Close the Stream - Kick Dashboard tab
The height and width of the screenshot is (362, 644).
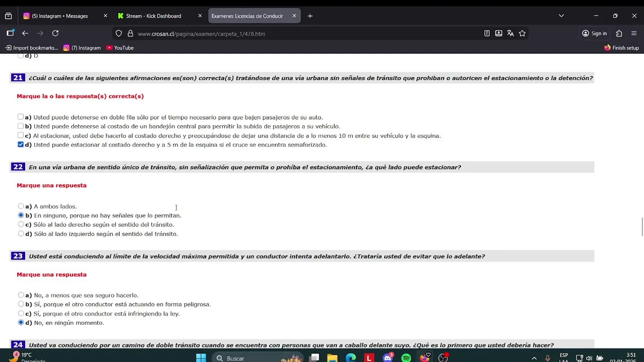(x=200, y=16)
